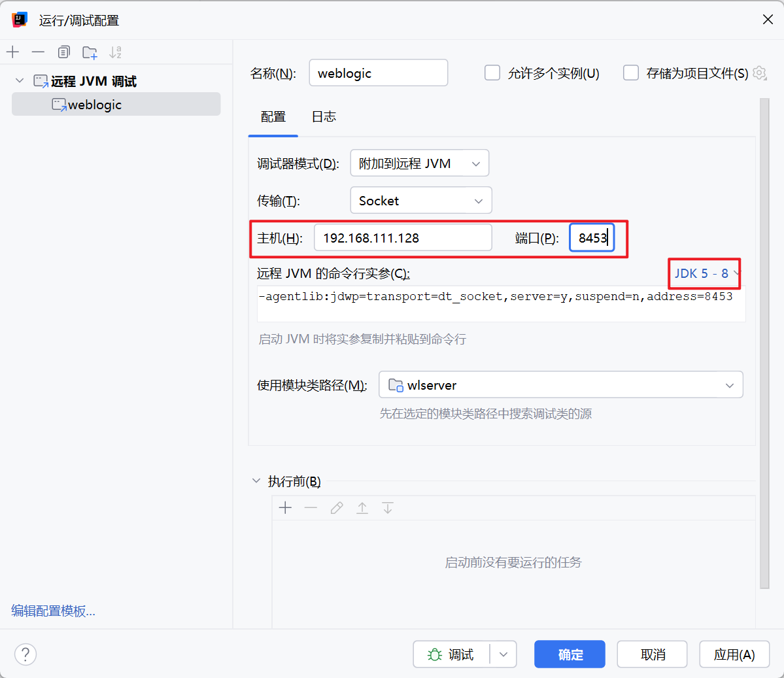Collapse the Remote JVM Debug tree node
Screen dimensions: 784x678
click(x=20, y=80)
